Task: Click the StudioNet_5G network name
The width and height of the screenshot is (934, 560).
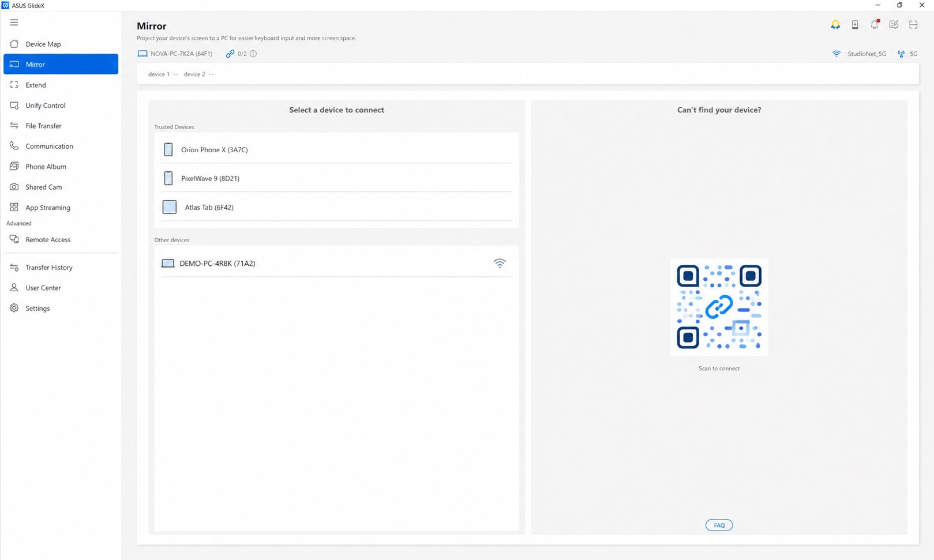Action: [x=867, y=54]
